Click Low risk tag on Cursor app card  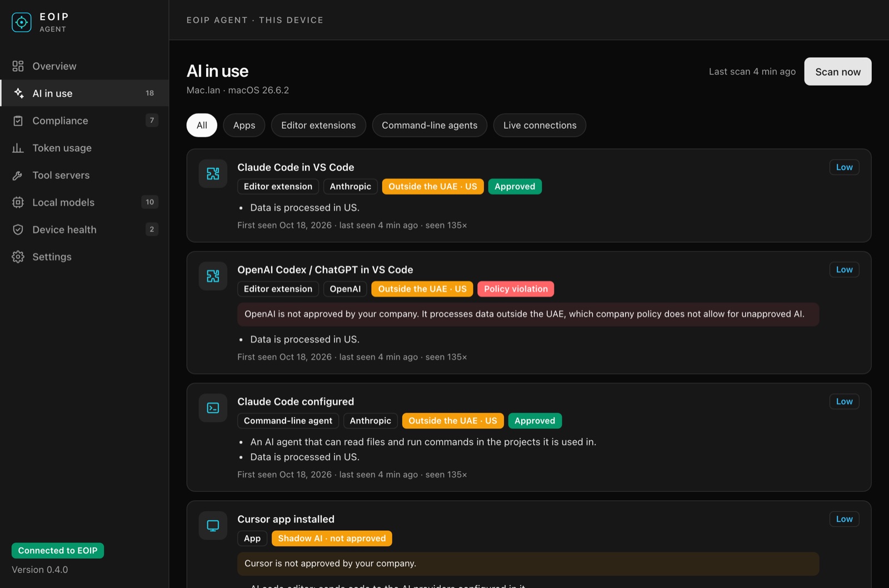pos(844,519)
